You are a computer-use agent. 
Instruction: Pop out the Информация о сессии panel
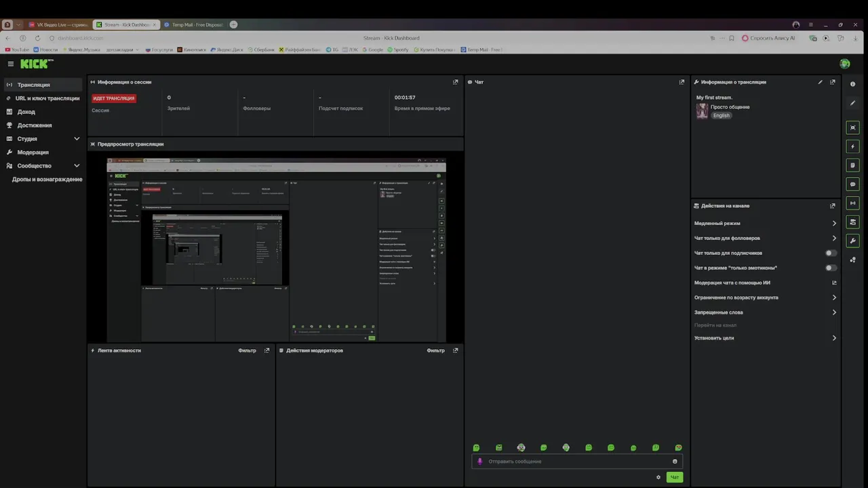(x=456, y=82)
